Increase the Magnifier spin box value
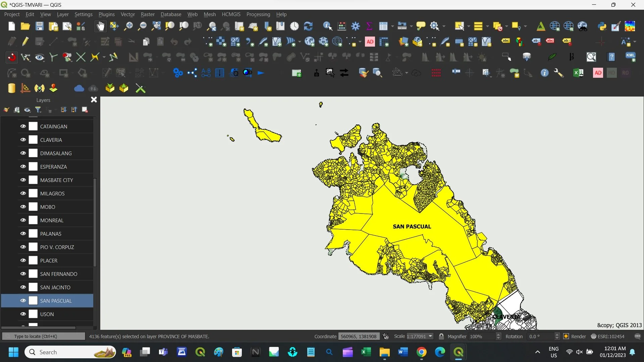Image resolution: width=644 pixels, height=362 pixels. 498,335
